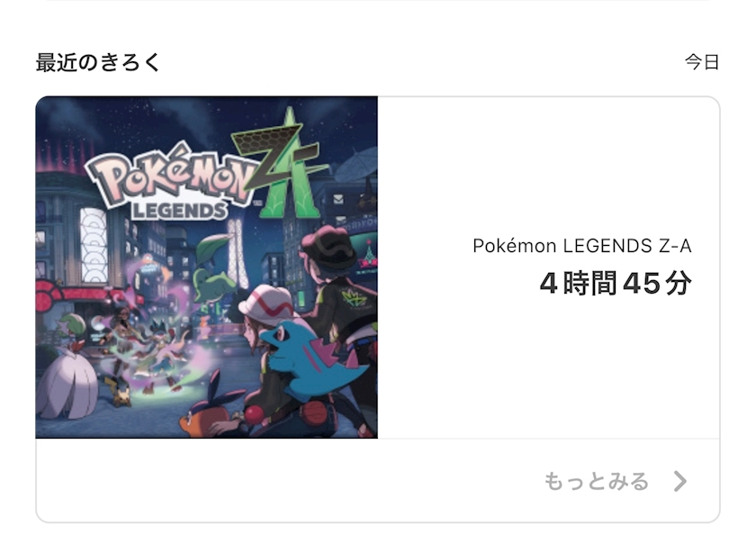Click the 最近のきろく section heading
This screenshot has width=756, height=544.
(x=97, y=62)
